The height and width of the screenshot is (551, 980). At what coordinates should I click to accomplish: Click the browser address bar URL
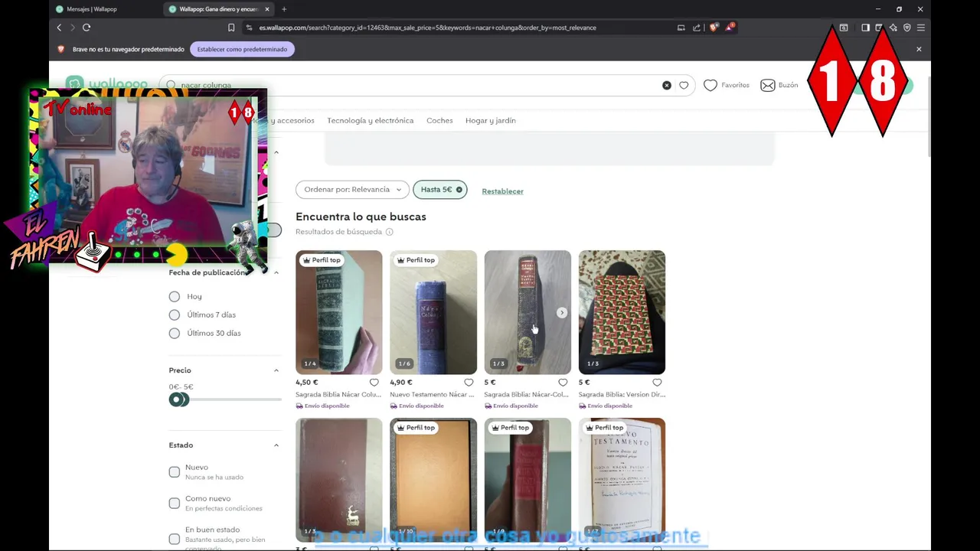tap(427, 28)
